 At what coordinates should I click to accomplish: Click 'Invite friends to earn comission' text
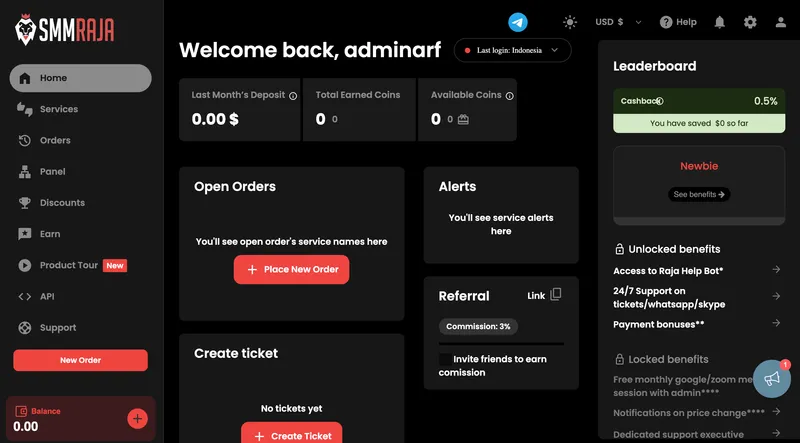click(x=493, y=366)
